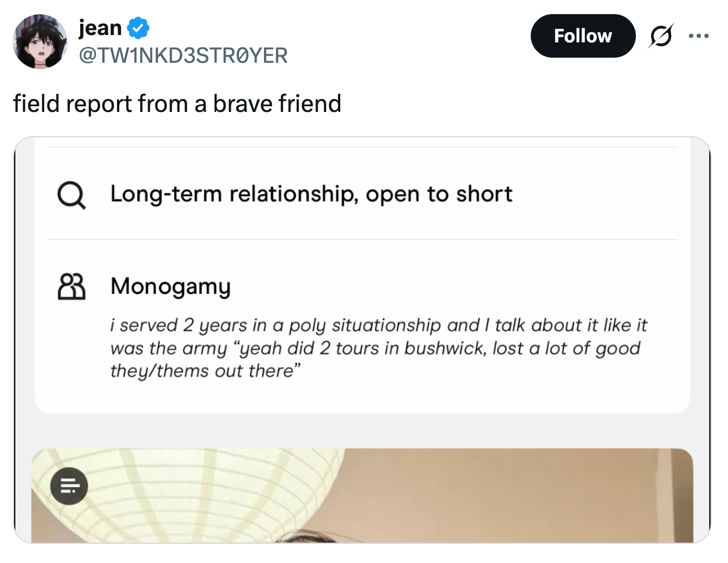Select the tweet text "field report from a brave friend"

coord(177,104)
